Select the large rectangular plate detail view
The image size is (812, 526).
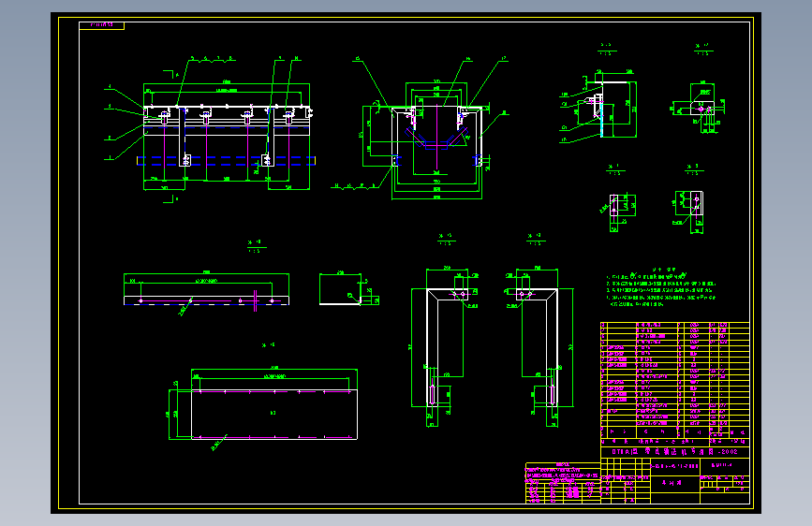pyautogui.click(x=263, y=406)
